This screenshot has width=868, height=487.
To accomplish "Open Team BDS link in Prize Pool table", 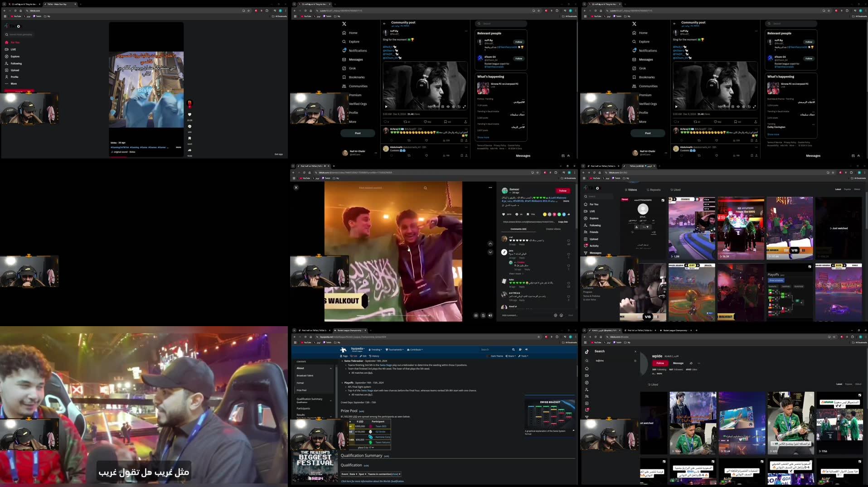I will click(381, 426).
